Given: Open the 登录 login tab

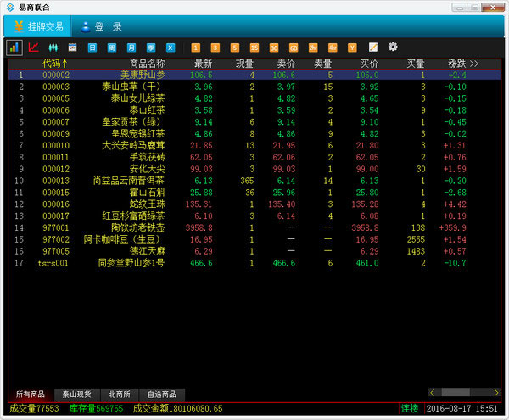Looking at the screenshot, I should (101, 26).
